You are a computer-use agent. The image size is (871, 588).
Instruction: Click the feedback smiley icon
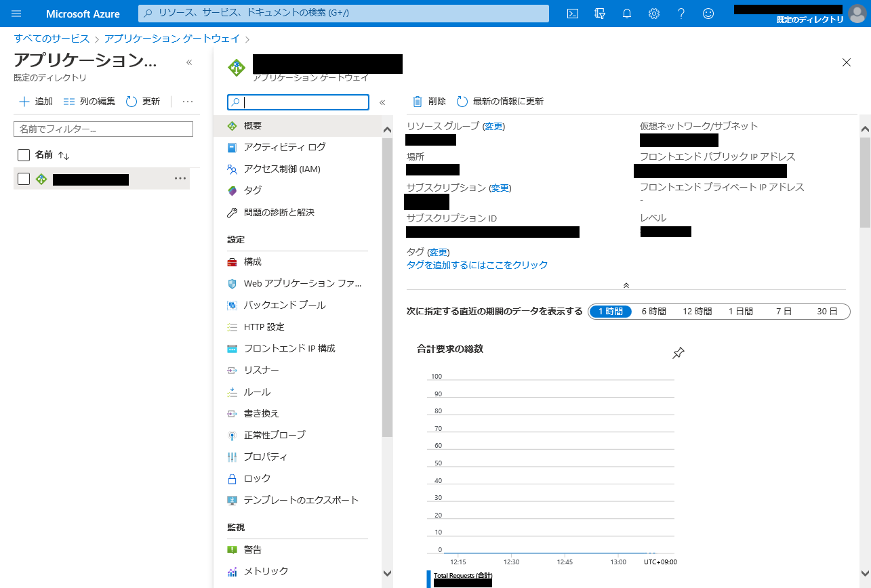(x=708, y=14)
